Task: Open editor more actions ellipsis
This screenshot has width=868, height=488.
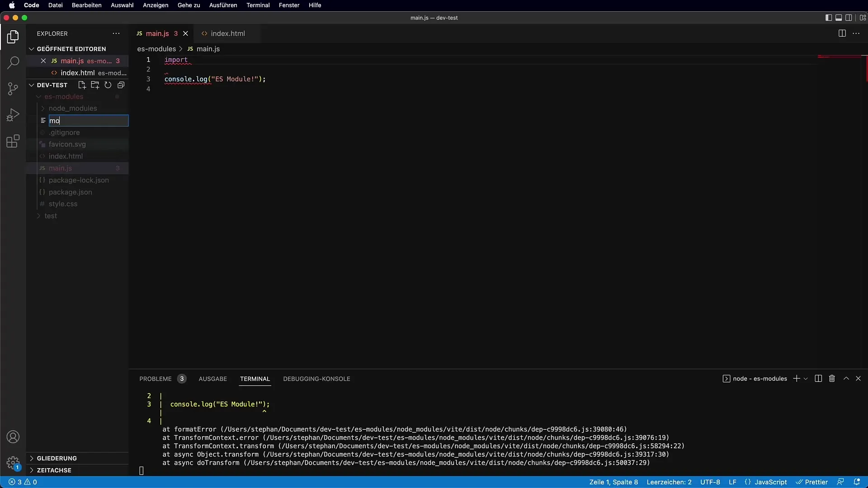Action: click(x=856, y=33)
